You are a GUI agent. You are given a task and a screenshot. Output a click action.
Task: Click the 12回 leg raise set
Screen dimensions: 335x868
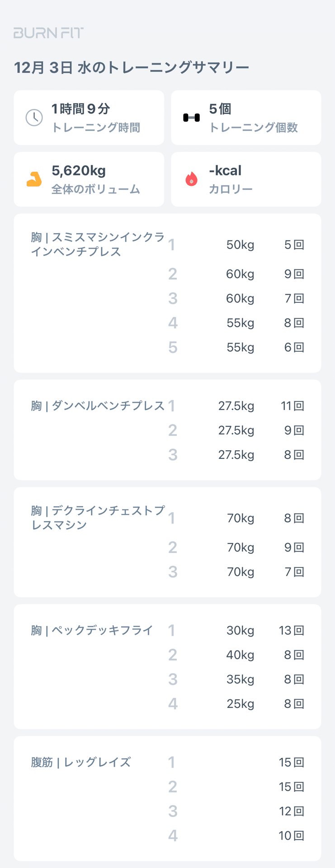click(x=291, y=811)
